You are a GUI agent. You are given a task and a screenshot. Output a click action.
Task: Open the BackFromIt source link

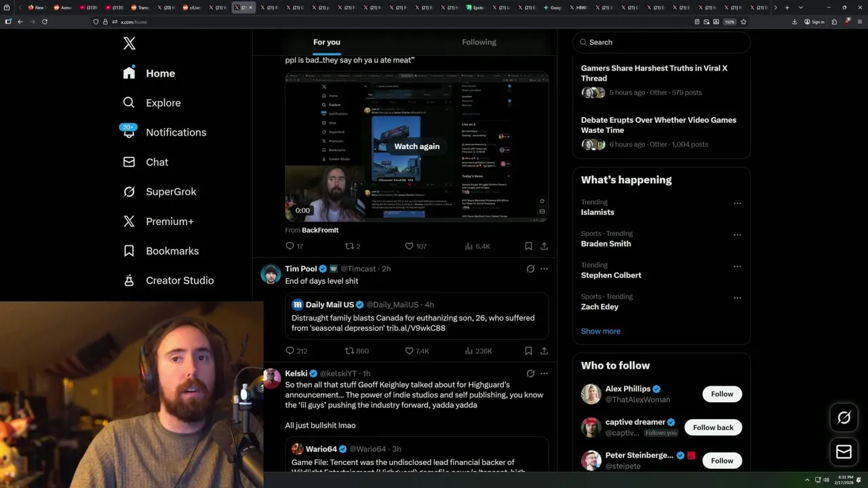(x=320, y=230)
